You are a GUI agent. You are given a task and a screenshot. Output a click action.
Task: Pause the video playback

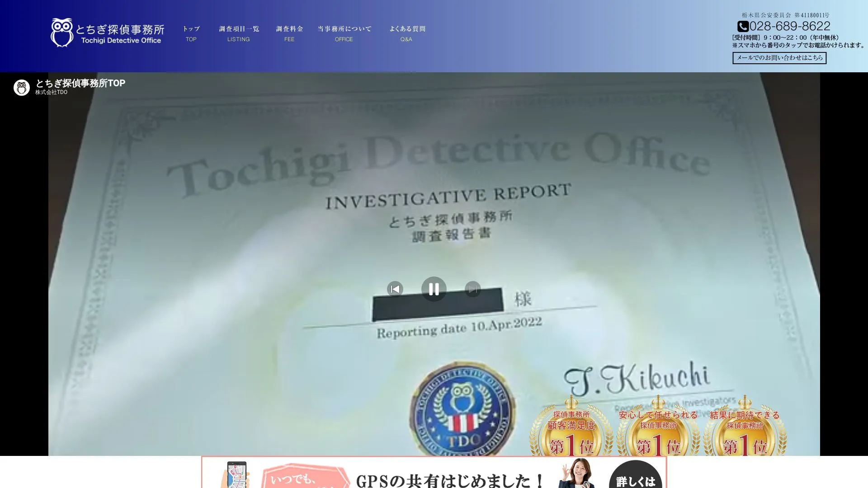[434, 289]
